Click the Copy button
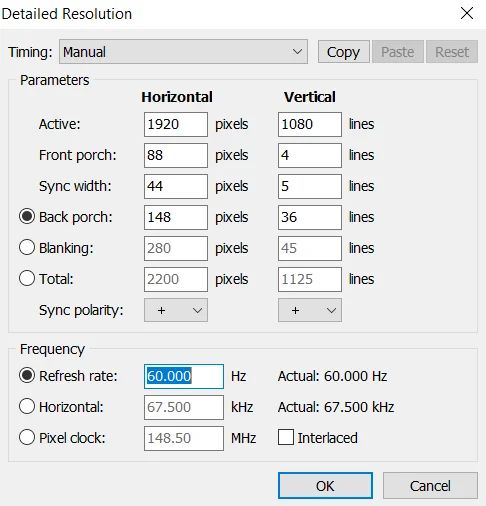The width and height of the screenshot is (486, 506). [344, 52]
